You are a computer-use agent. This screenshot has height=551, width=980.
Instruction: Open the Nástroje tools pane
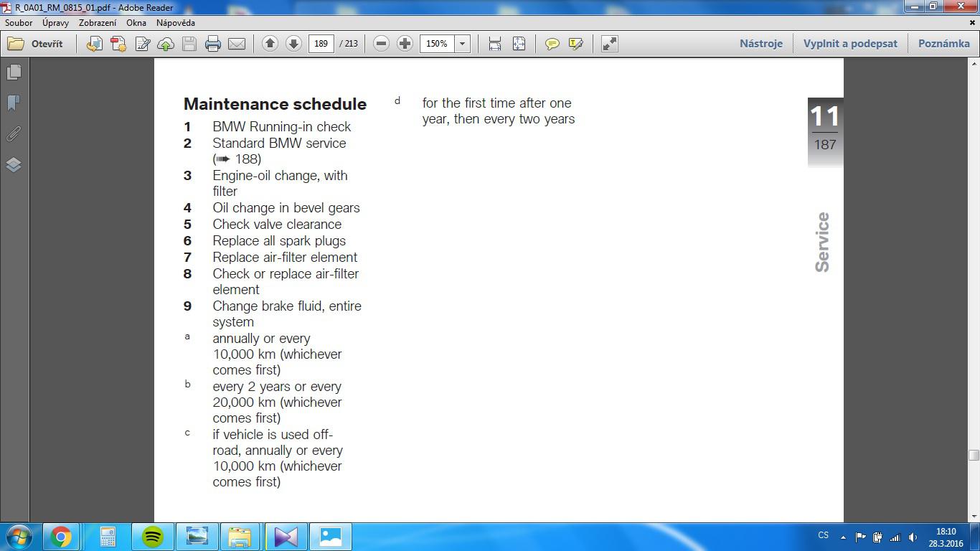pyautogui.click(x=761, y=44)
